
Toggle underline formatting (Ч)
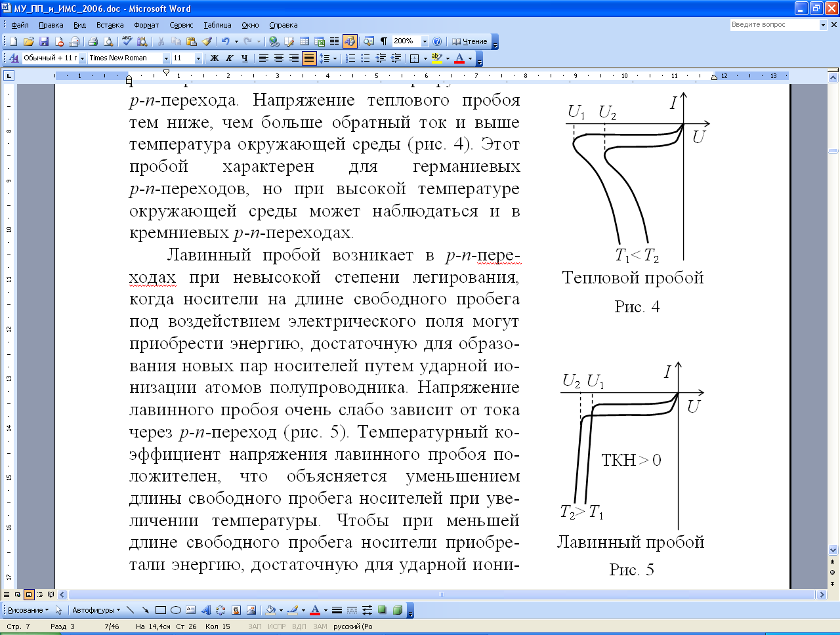click(244, 58)
